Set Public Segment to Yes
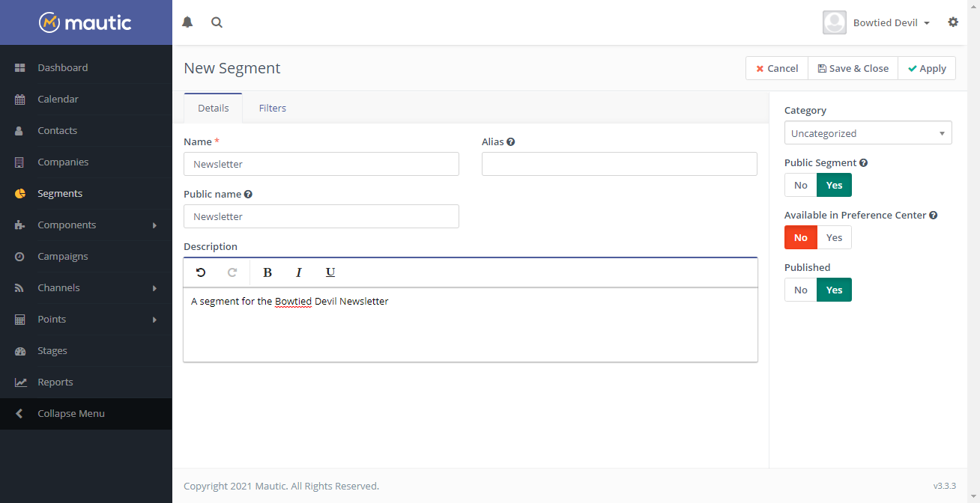This screenshot has width=980, height=503. pyautogui.click(x=834, y=185)
